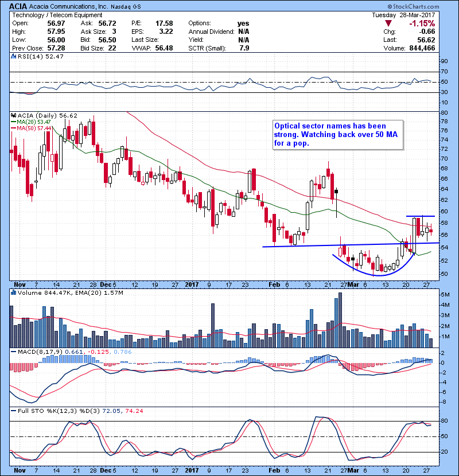Click the MACD(8,17,9) panel label
459x476 pixels.
[x=29, y=351]
